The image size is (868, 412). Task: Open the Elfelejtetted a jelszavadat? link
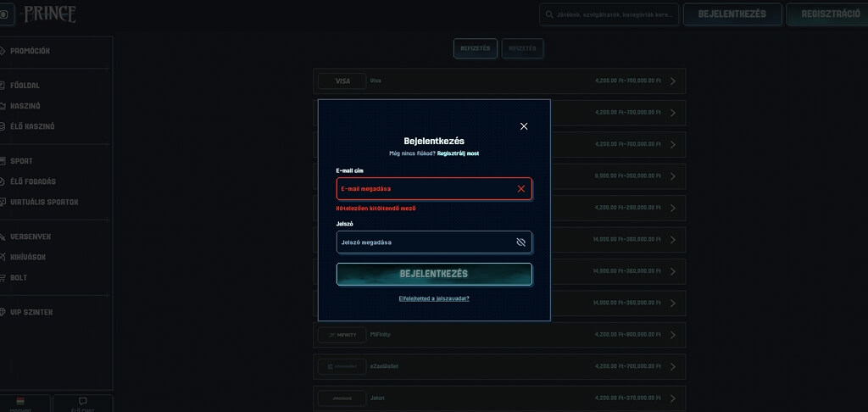(434, 298)
